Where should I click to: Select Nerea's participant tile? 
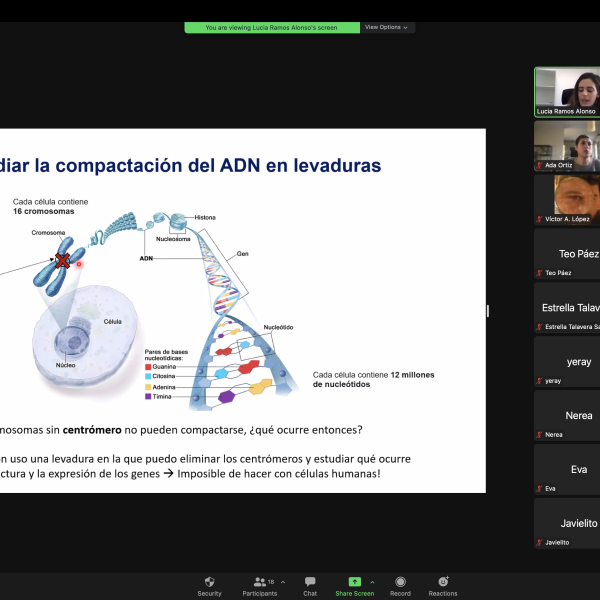tap(567, 415)
